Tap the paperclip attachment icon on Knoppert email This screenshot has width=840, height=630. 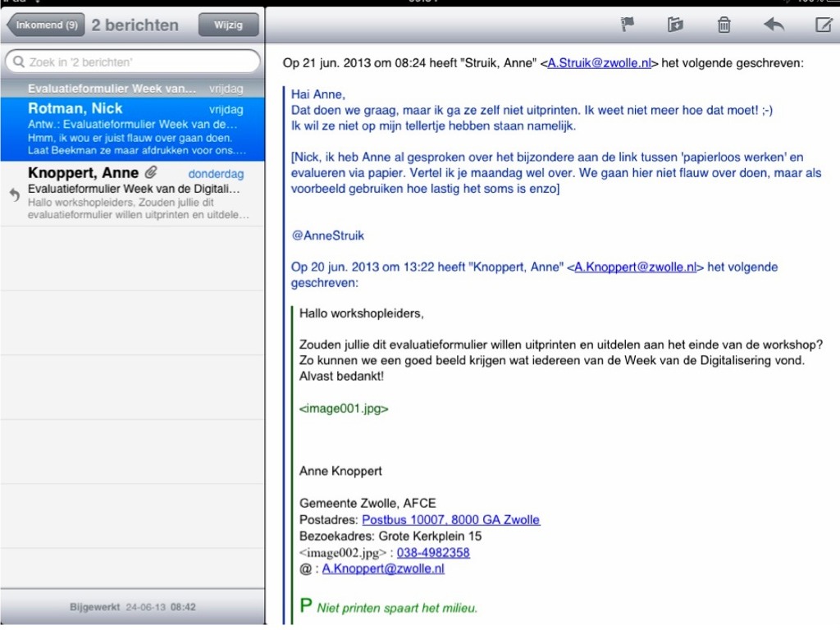pyautogui.click(x=150, y=173)
